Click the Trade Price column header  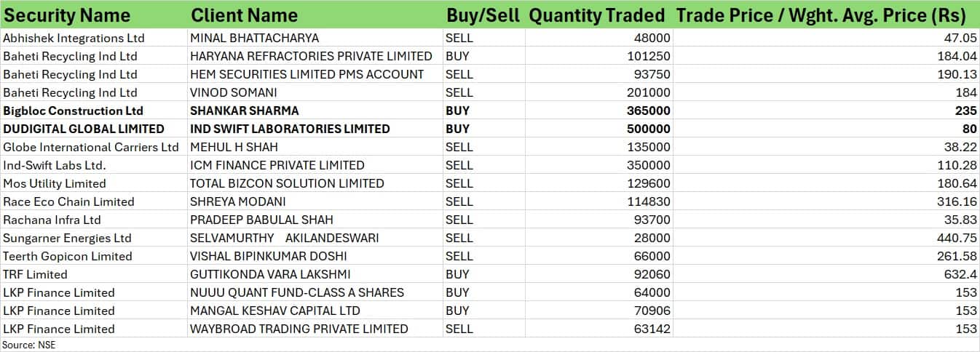(821, 15)
